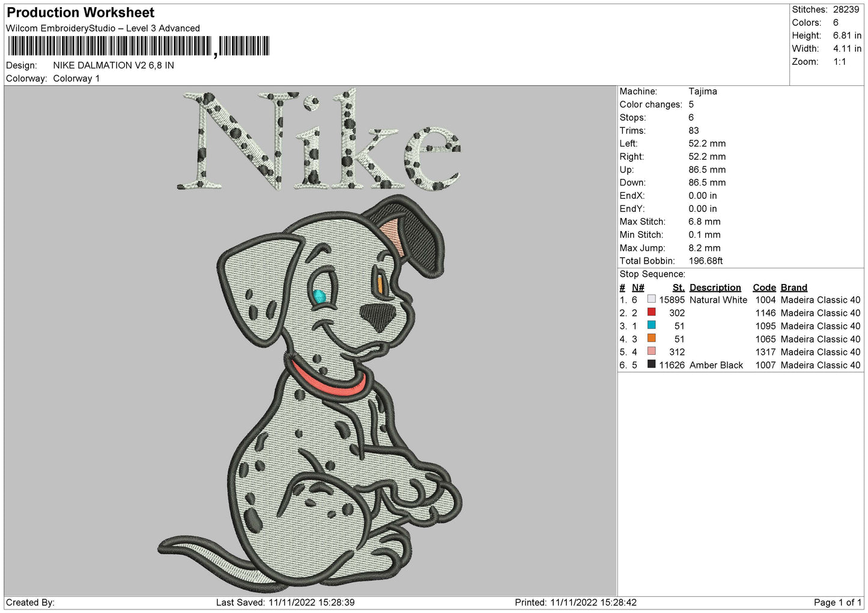Click design name 'NIKE DALMATION V2 6,8 IN'
The height and width of the screenshot is (613, 868).
click(x=114, y=65)
